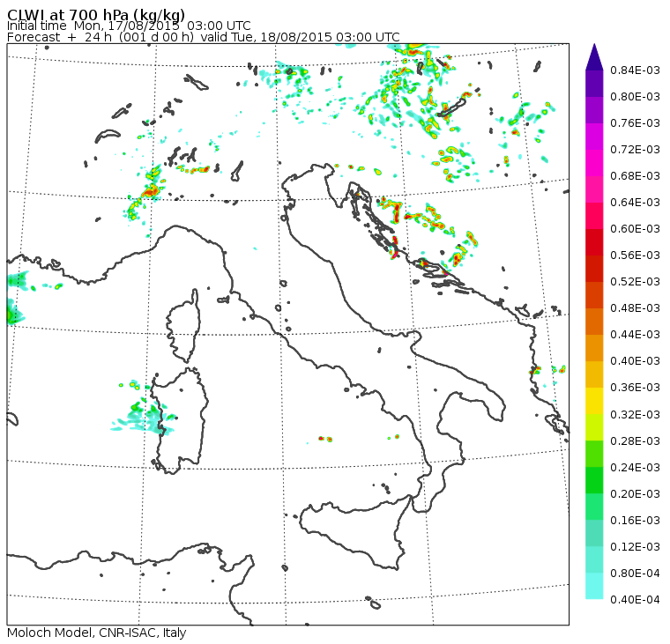670x644 pixels.
Task: Click the 0.20E-03 legend label
Action: tap(635, 494)
